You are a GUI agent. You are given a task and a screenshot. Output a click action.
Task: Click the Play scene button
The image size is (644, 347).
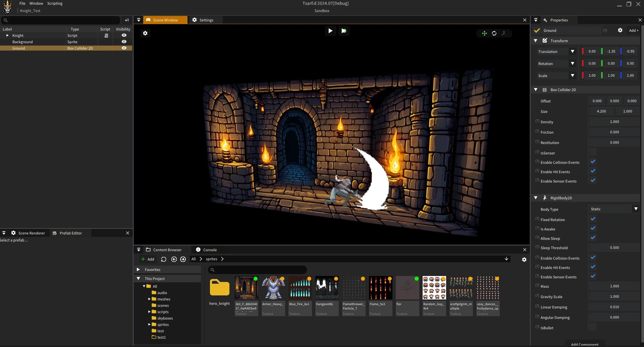pyautogui.click(x=330, y=31)
